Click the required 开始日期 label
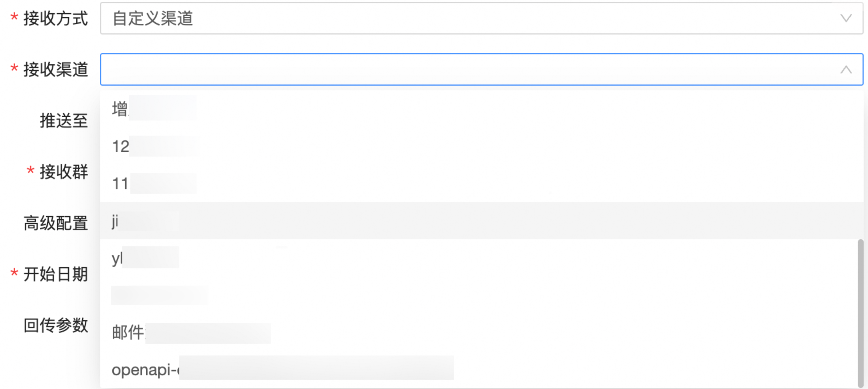This screenshot has width=868, height=389. [x=56, y=274]
